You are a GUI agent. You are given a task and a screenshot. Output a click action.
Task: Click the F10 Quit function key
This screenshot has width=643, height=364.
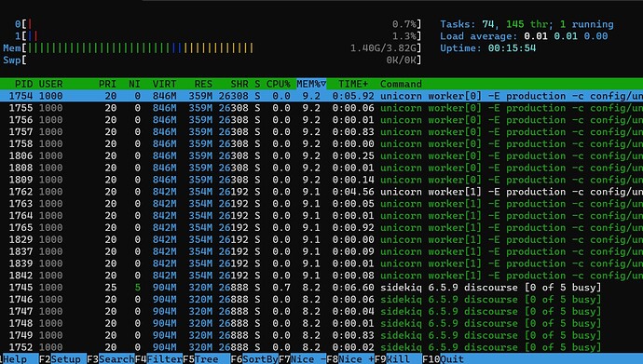coord(444,359)
